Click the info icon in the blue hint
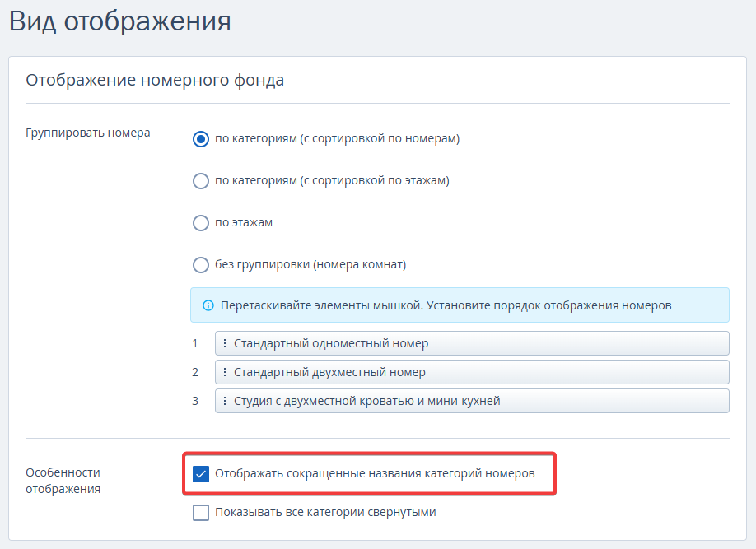This screenshot has width=756, height=549. point(208,305)
